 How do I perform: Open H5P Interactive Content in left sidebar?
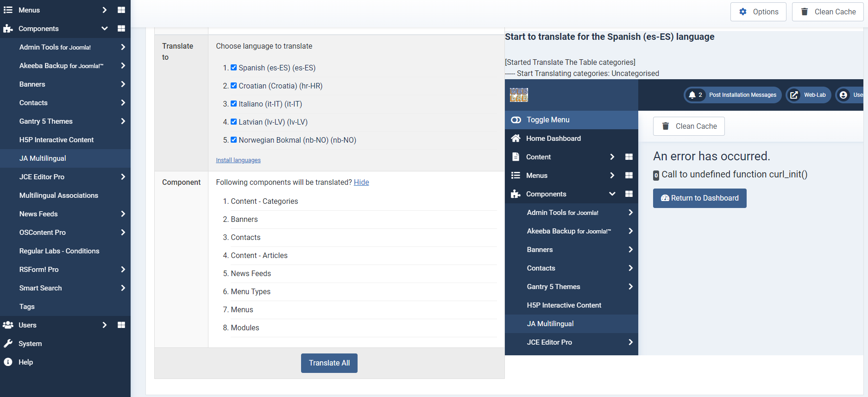(x=57, y=139)
